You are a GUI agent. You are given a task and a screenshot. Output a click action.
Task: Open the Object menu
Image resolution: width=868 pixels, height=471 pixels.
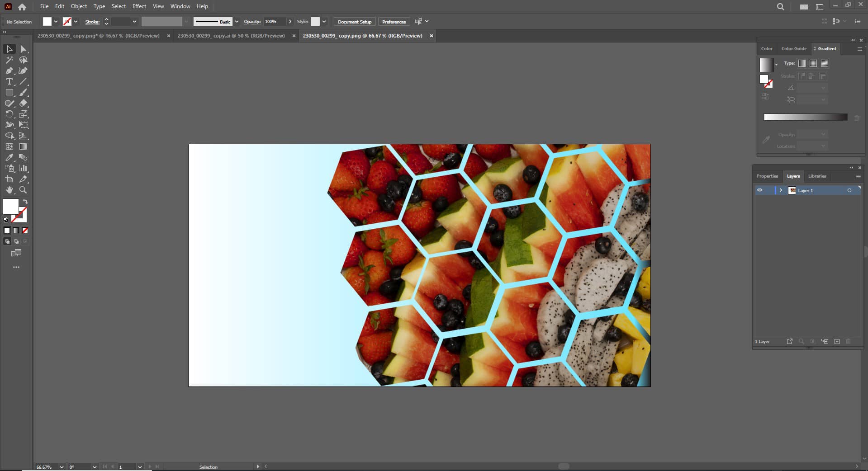coord(79,6)
